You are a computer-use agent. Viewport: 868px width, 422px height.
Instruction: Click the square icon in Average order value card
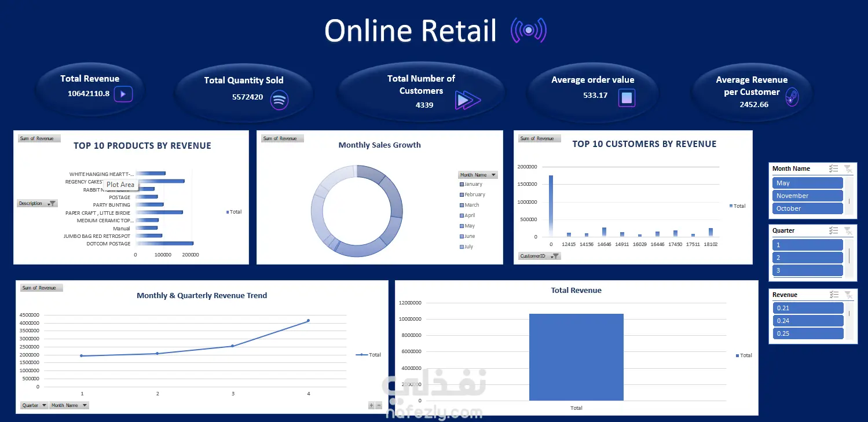coord(627,97)
